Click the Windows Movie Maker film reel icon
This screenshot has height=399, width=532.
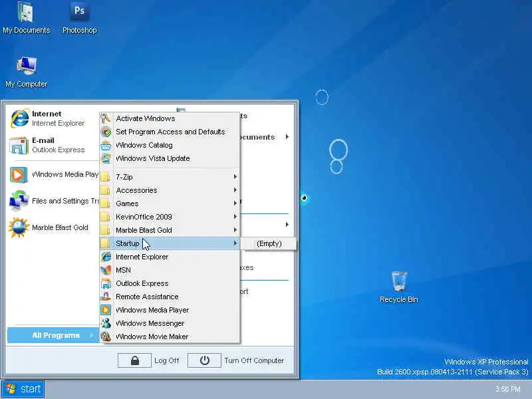[106, 336]
